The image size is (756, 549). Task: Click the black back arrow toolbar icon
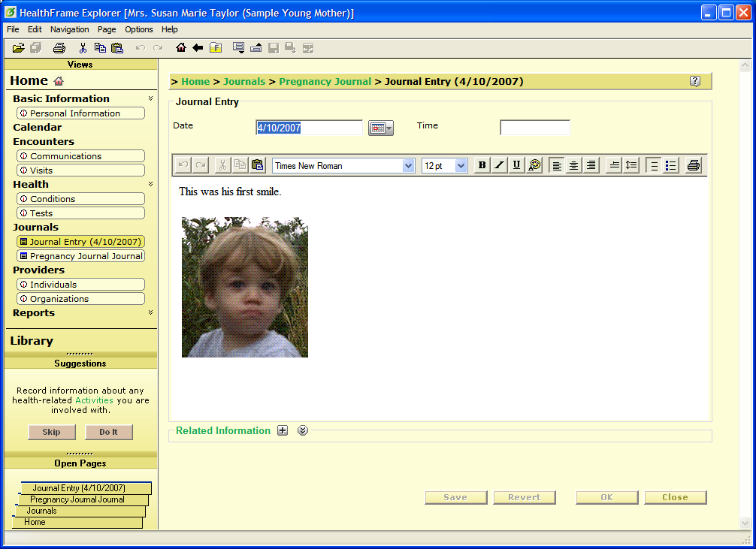pyautogui.click(x=198, y=47)
